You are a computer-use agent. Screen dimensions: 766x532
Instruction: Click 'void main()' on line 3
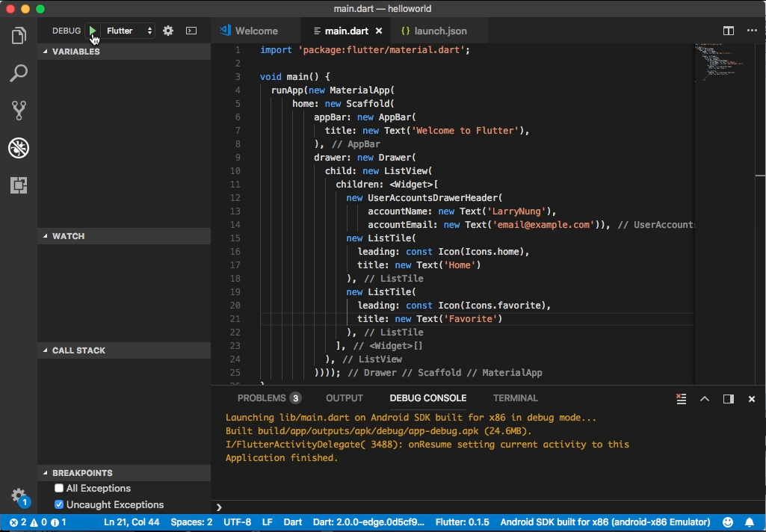tap(290, 77)
